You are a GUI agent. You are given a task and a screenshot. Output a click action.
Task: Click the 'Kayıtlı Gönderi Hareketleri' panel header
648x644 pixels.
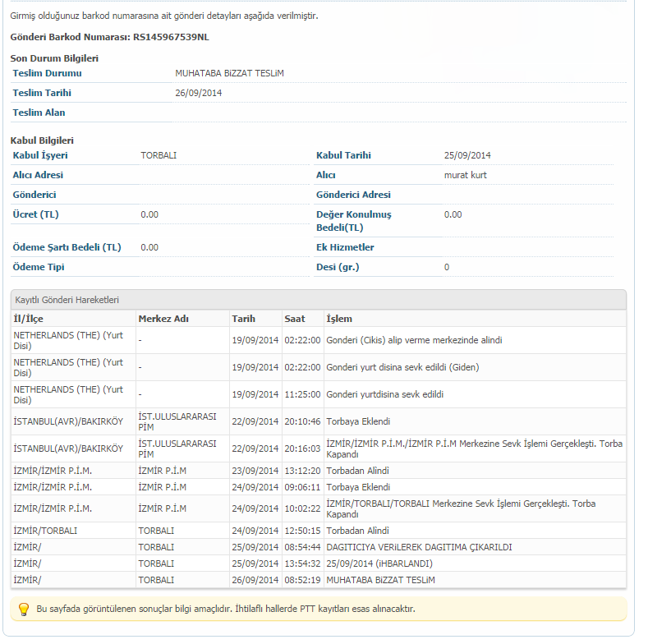[x=319, y=300]
